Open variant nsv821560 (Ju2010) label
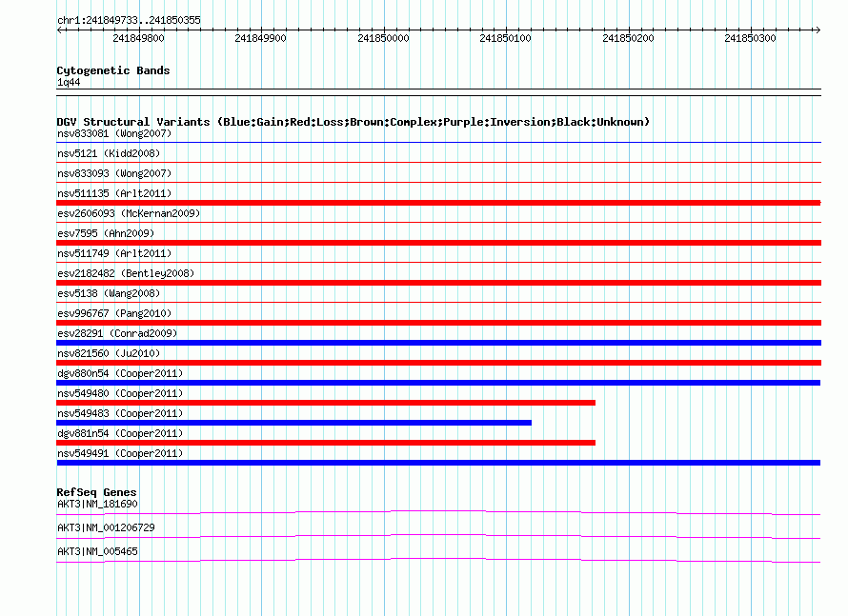Screen dimensions: 848x616 click(109, 353)
